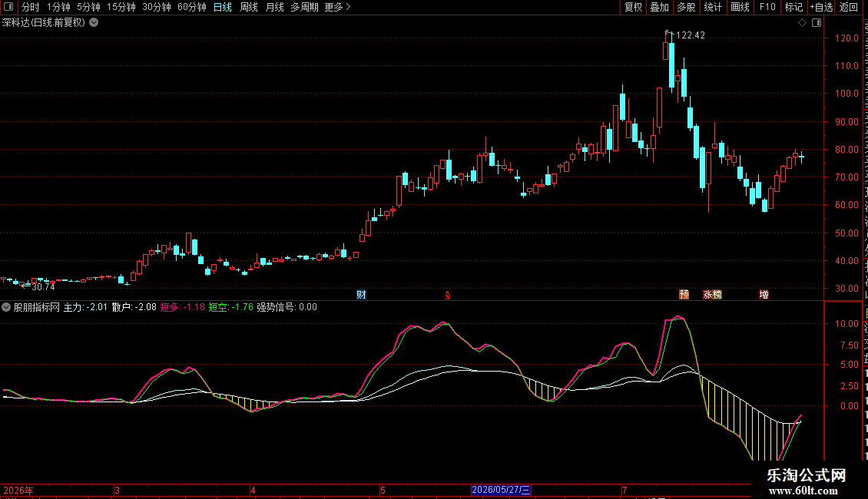
Task: Click the 2026/05/27/三 date marker
Action: coord(501,490)
